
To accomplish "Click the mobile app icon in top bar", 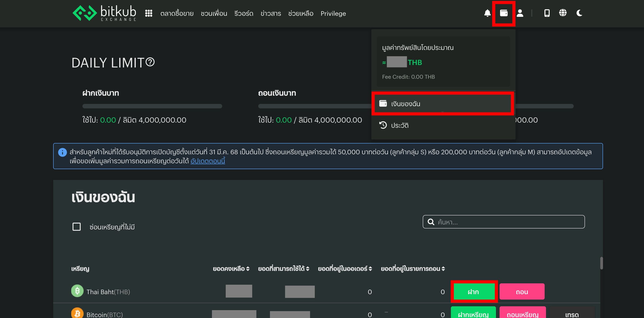I will pos(547,13).
